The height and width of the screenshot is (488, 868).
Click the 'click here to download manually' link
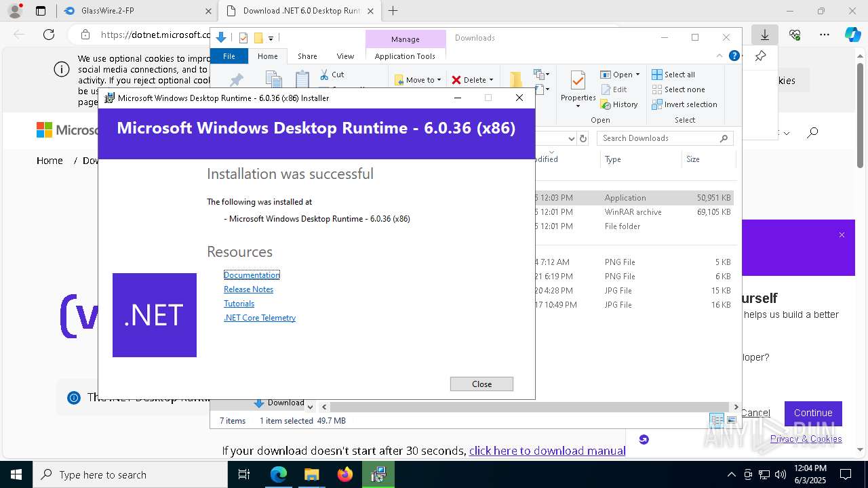[x=547, y=451]
